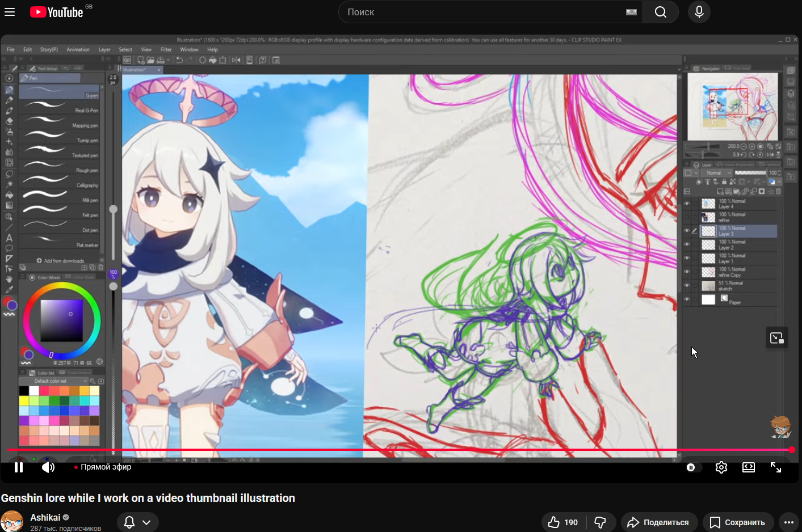Mute the video with the speaker icon
The width and height of the screenshot is (802, 532).
pos(48,467)
